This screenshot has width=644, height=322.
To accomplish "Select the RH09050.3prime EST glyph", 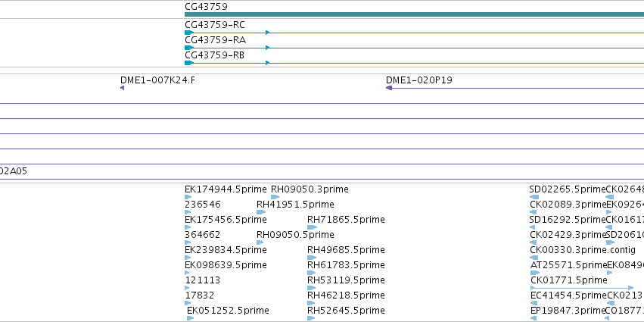I will 275,197.
